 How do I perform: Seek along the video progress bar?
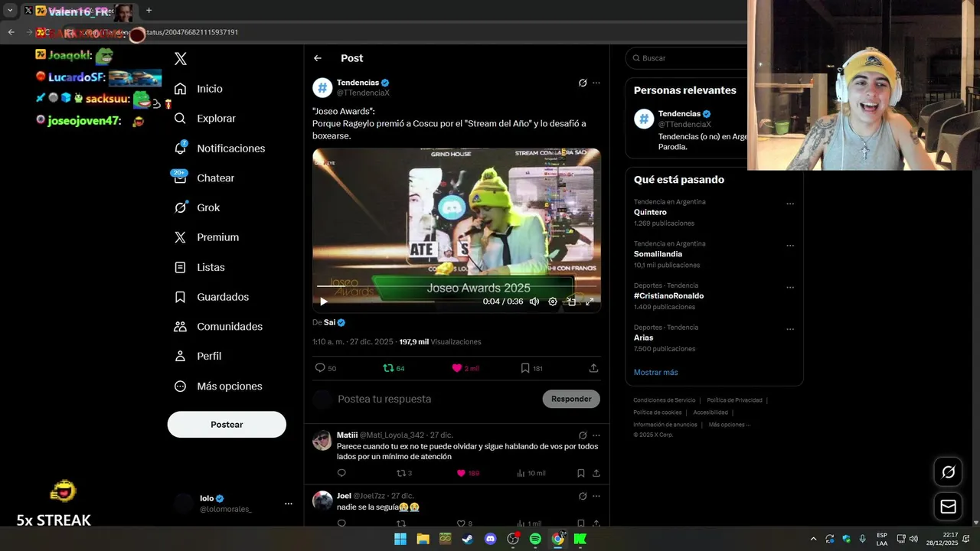[x=456, y=286]
